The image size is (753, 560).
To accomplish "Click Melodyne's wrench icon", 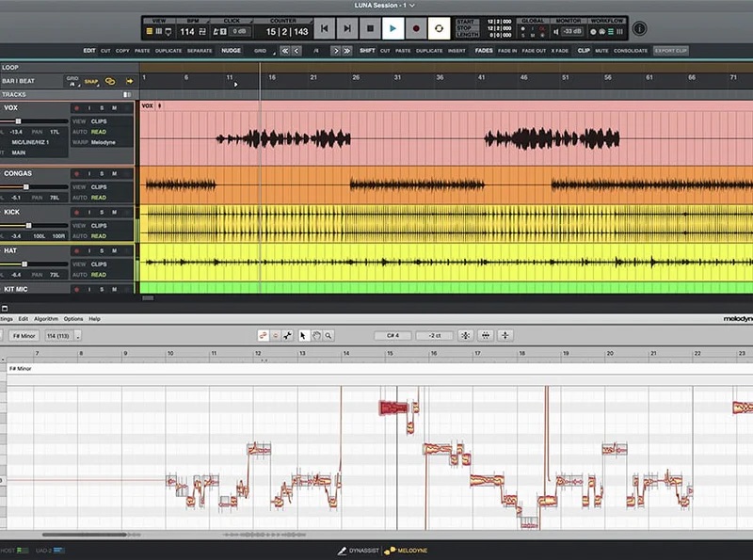I will (287, 336).
